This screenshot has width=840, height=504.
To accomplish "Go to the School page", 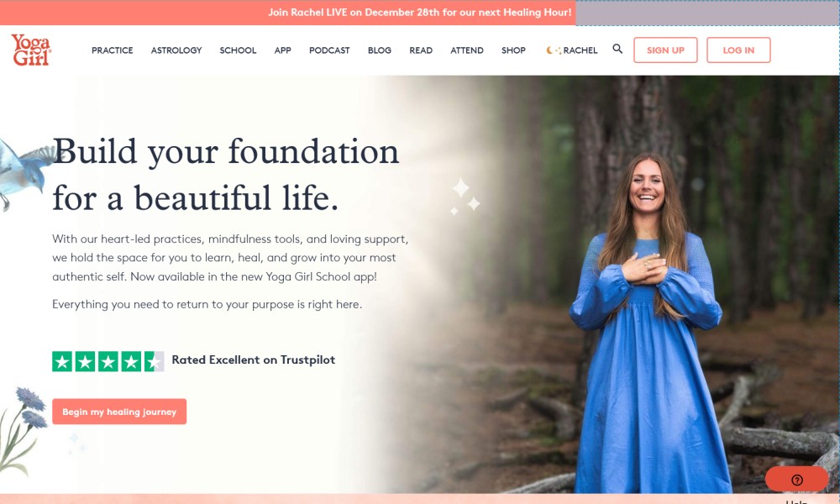I will click(x=238, y=50).
